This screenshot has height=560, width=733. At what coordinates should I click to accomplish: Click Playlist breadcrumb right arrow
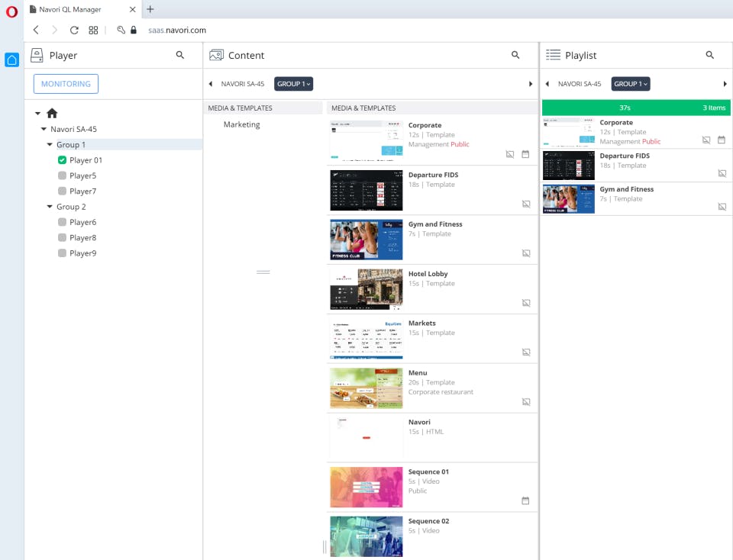click(725, 84)
